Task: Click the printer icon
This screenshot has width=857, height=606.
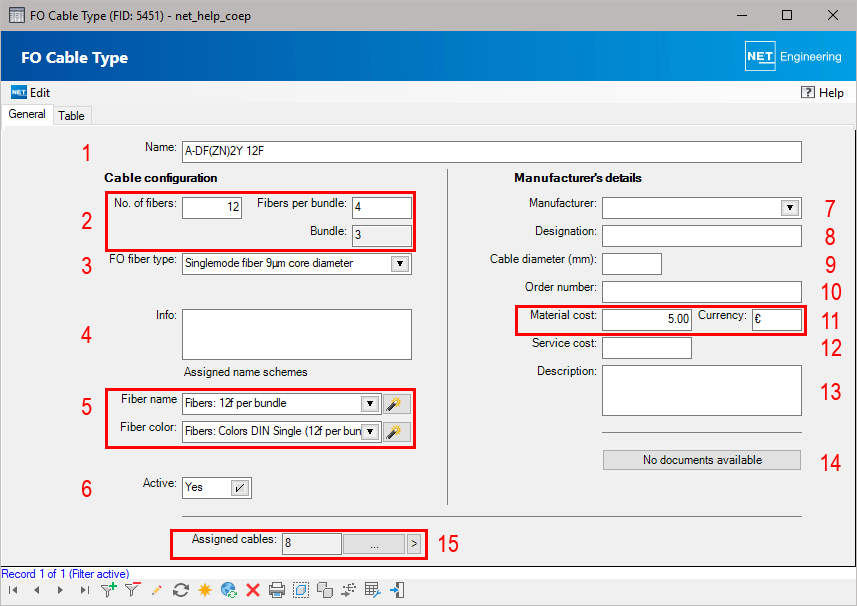Action: (277, 590)
